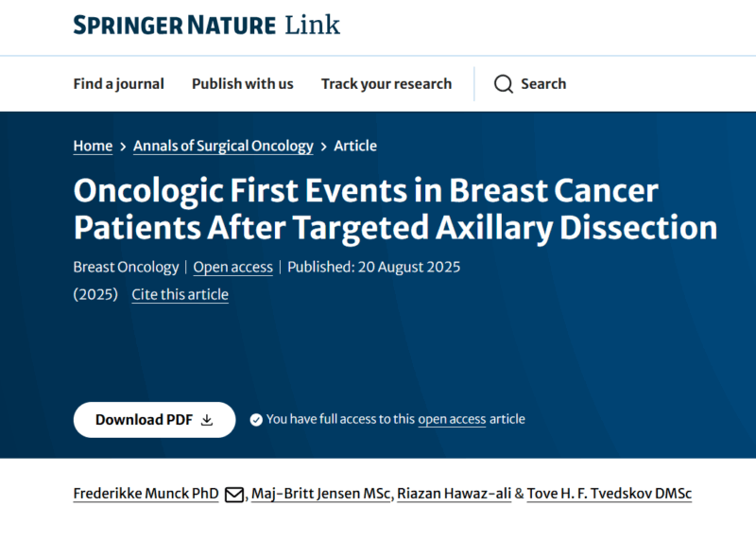Viewport: 756px width, 541px height.
Task: Click the magnifying glass search icon
Action: (504, 84)
